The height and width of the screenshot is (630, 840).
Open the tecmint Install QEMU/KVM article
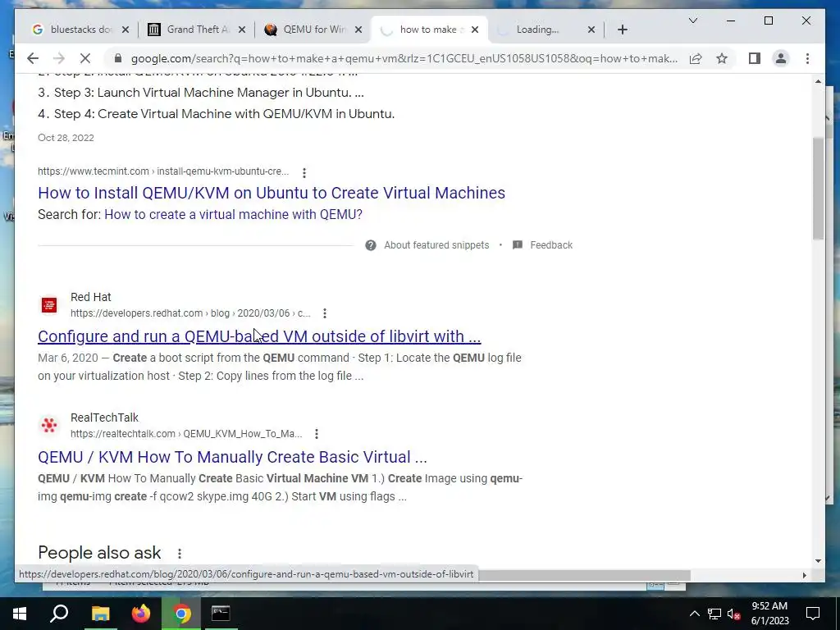271,193
